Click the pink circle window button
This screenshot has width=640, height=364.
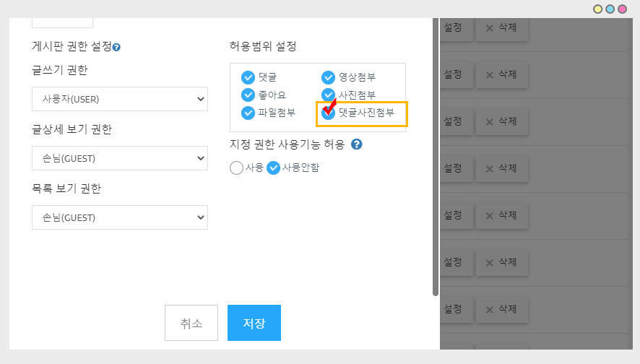pyautogui.click(x=622, y=9)
